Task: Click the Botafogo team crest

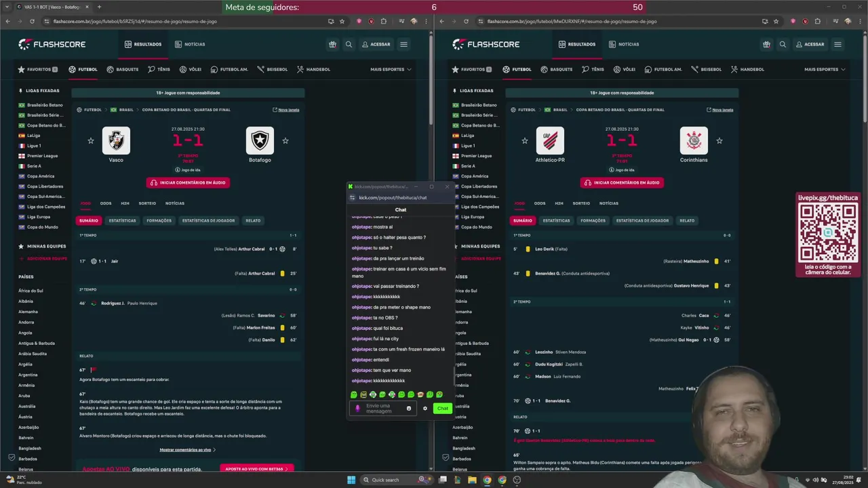Action: pos(260,140)
